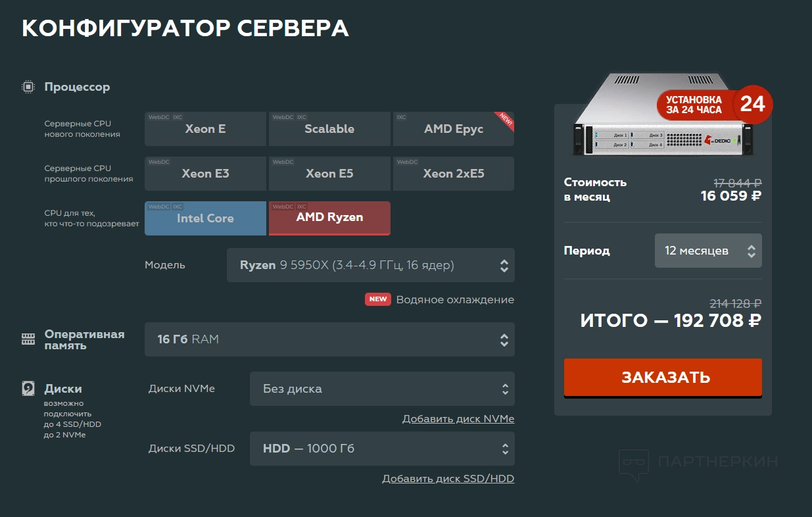The width and height of the screenshot is (812, 517).
Task: Select the AMD Ryzen processor option
Action: [x=329, y=218]
